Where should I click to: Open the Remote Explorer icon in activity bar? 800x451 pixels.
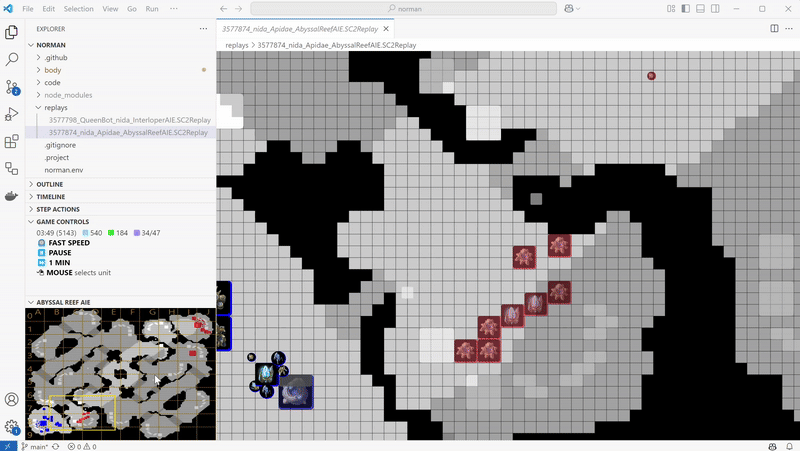11,168
